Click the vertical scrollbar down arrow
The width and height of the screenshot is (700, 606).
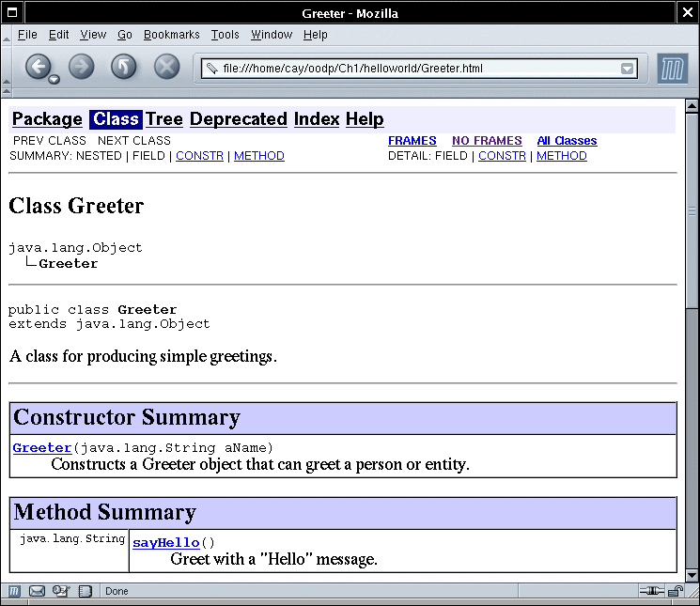[692, 575]
